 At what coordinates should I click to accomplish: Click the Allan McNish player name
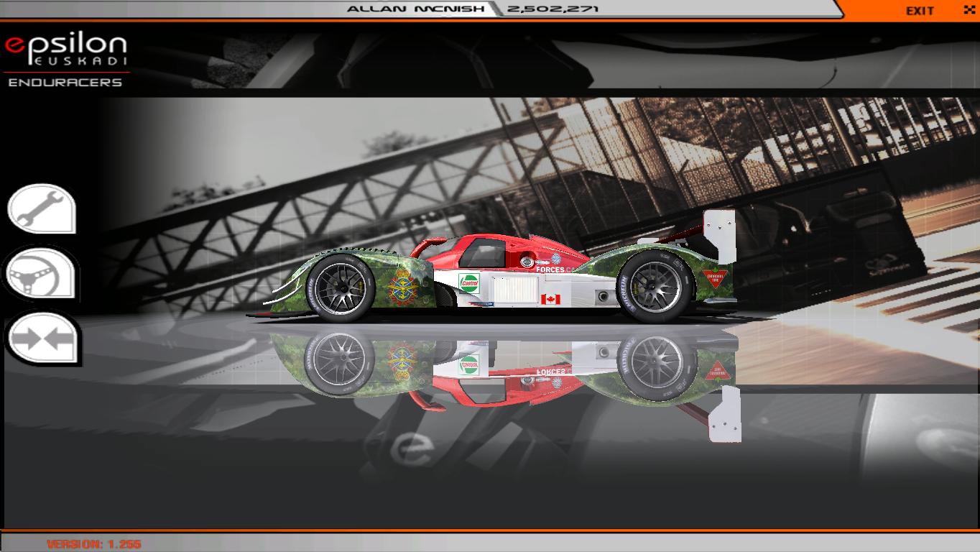415,9
